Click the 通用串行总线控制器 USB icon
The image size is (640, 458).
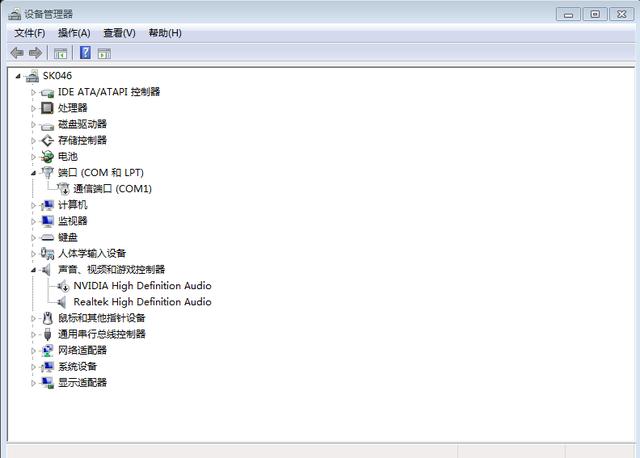tap(47, 334)
